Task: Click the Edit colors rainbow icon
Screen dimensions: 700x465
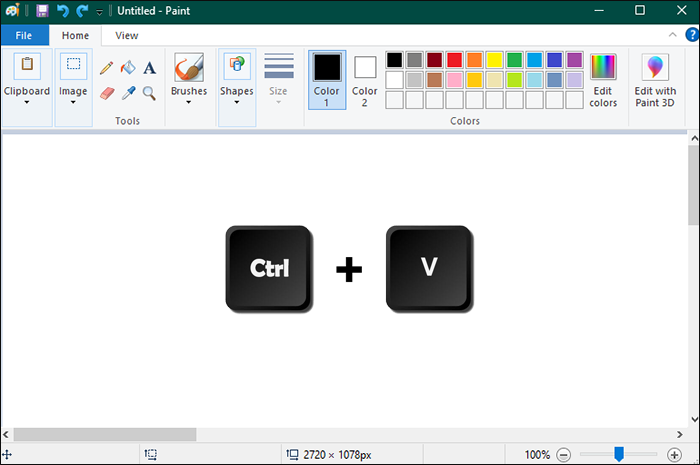Action: (x=603, y=67)
